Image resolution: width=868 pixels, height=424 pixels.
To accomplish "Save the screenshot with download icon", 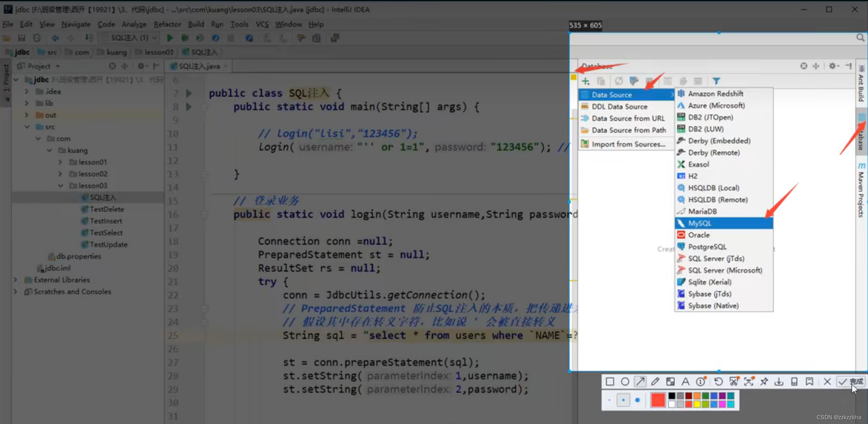I will [779, 382].
